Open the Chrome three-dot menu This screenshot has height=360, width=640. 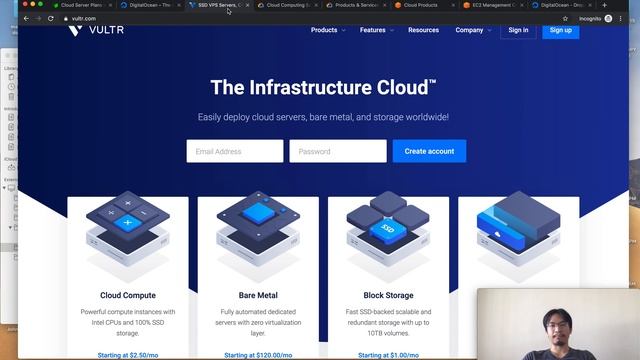coord(621,18)
